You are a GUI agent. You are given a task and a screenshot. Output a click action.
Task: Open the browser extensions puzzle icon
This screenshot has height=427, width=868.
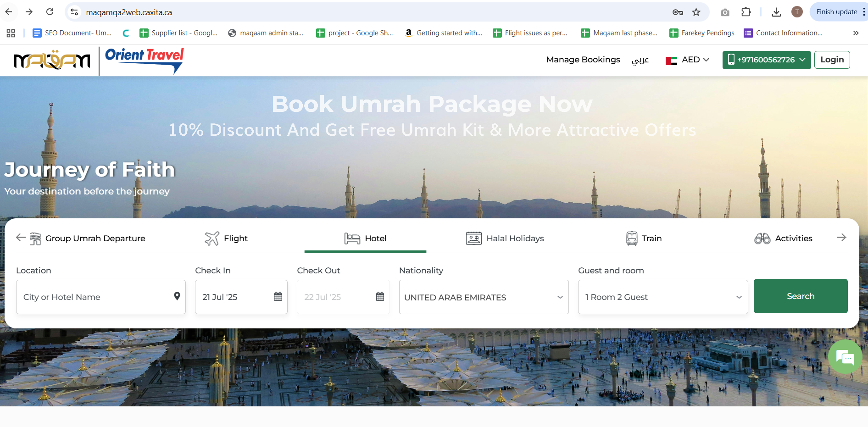tap(746, 12)
